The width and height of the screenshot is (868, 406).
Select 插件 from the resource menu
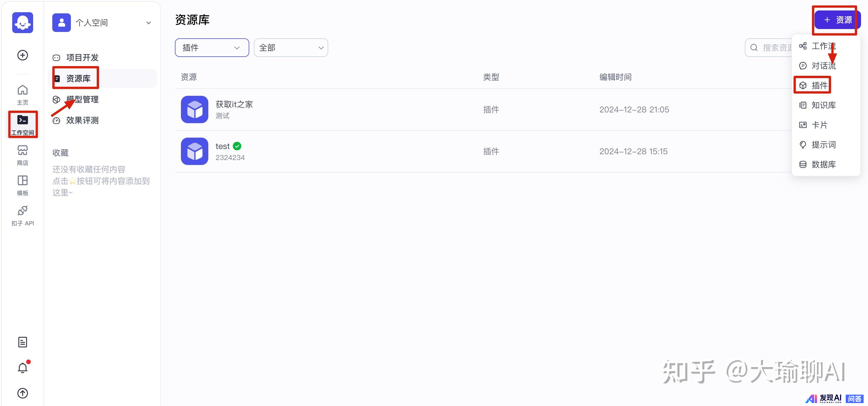tap(819, 85)
